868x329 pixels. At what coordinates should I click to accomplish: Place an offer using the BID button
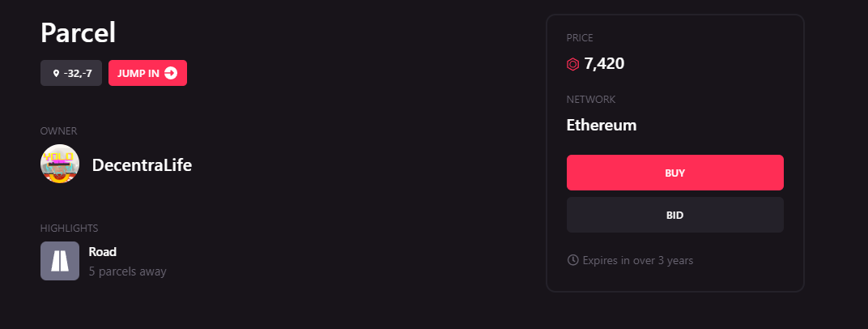pyautogui.click(x=674, y=215)
